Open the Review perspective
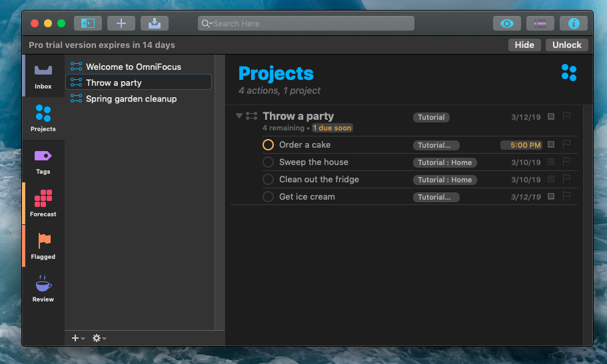607x364 pixels. coord(43,289)
